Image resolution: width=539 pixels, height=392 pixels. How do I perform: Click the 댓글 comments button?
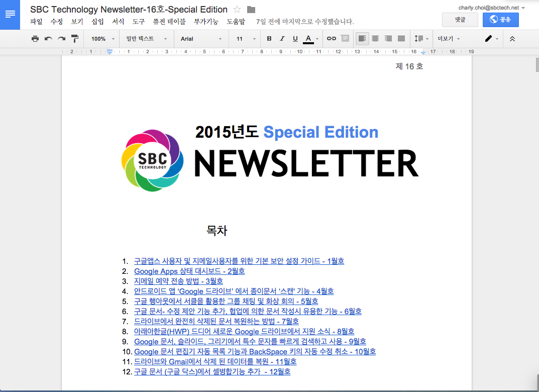point(460,20)
